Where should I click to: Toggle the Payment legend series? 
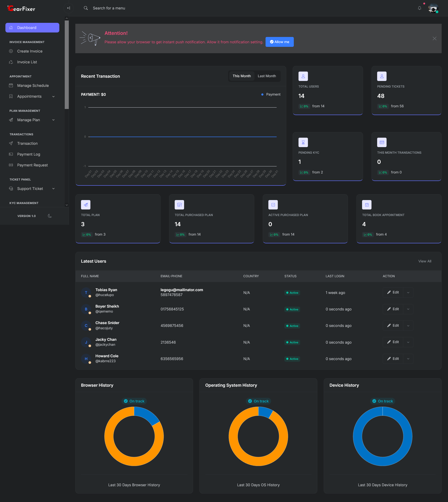coord(271,95)
